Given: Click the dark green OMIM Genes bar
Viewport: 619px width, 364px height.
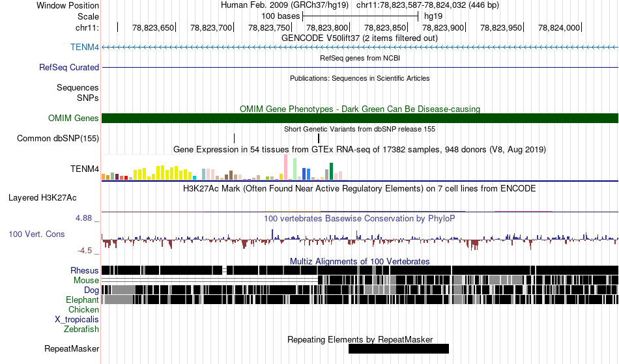Looking at the screenshot, I should pyautogui.click(x=360, y=119).
